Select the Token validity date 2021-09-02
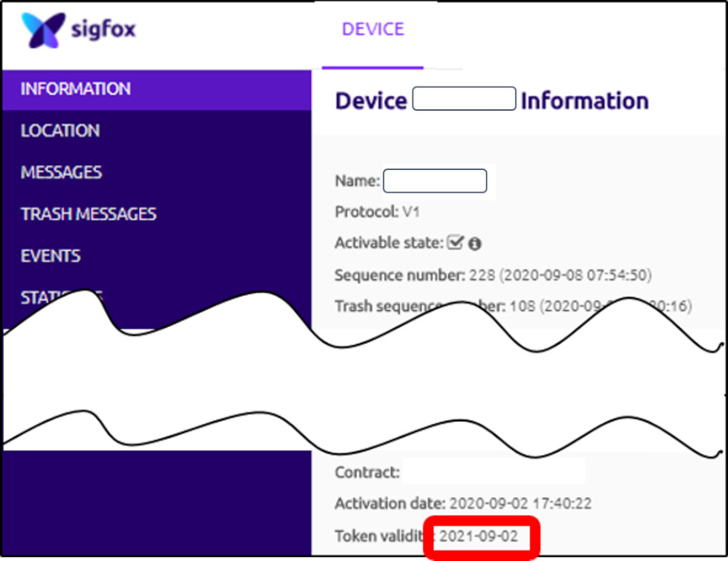 (479, 537)
